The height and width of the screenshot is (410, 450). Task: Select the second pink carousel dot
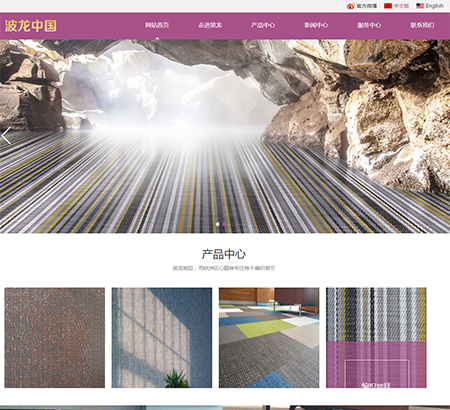pyautogui.click(x=224, y=224)
